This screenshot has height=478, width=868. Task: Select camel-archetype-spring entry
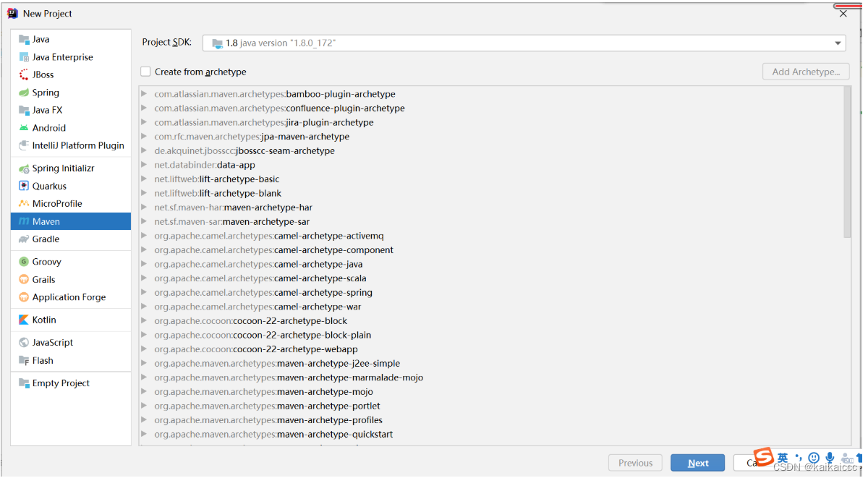[x=263, y=293]
